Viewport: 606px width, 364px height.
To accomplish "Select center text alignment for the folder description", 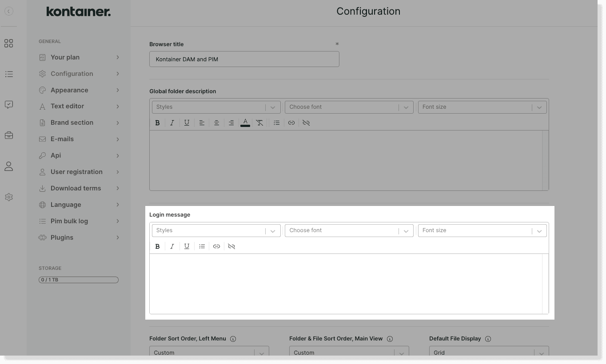I will 216,123.
